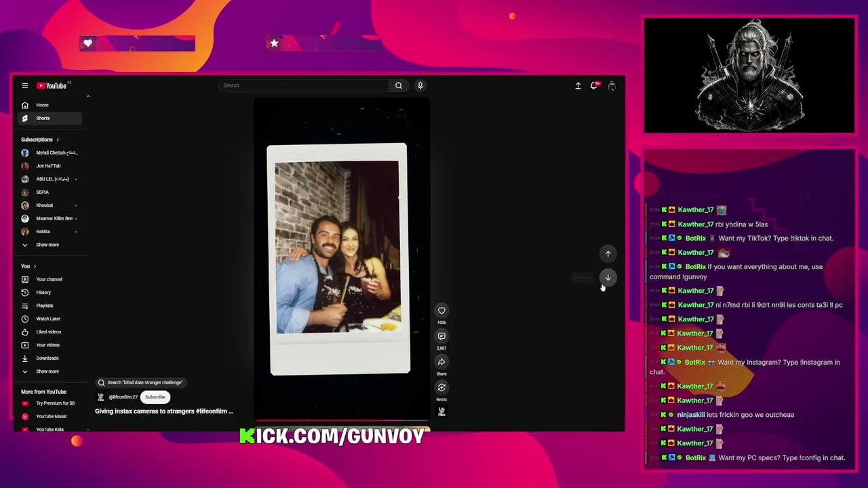Open the upload/create icon in the header
This screenshot has width=868, height=488.
[x=578, y=85]
